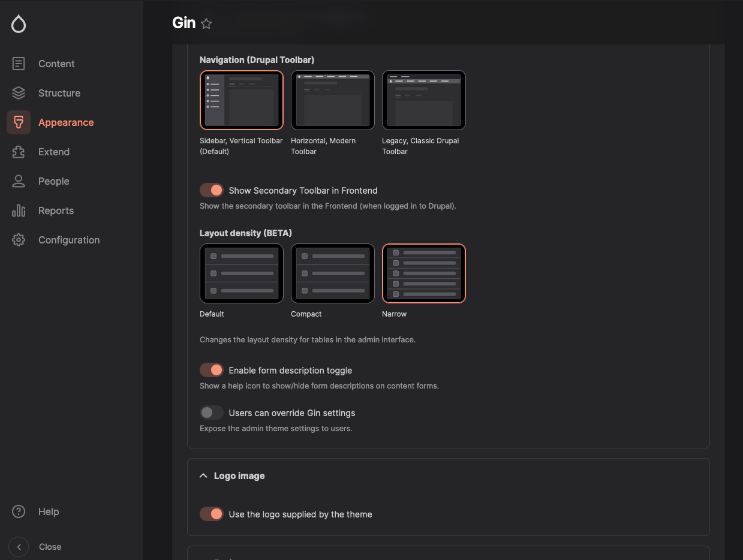The image size is (743, 560).
Task: Select the Legacy, Classic Drupal Toolbar thumbnail
Action: click(x=424, y=100)
